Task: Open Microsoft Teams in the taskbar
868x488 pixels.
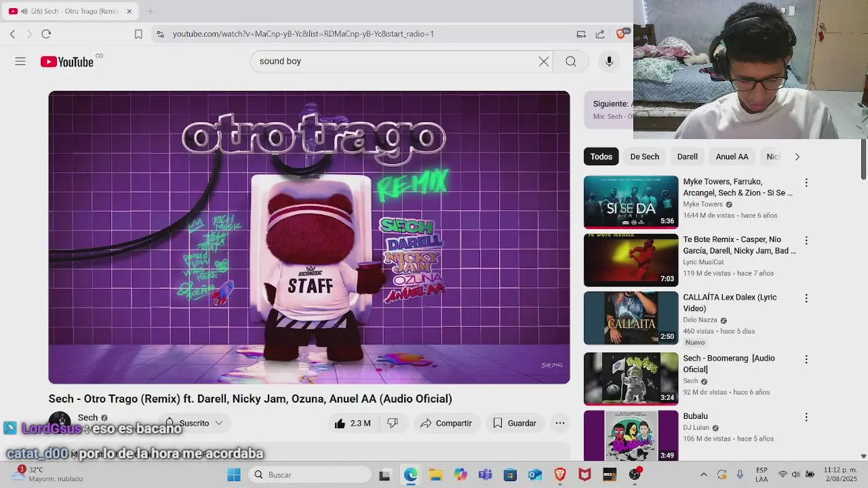Action: (x=485, y=474)
